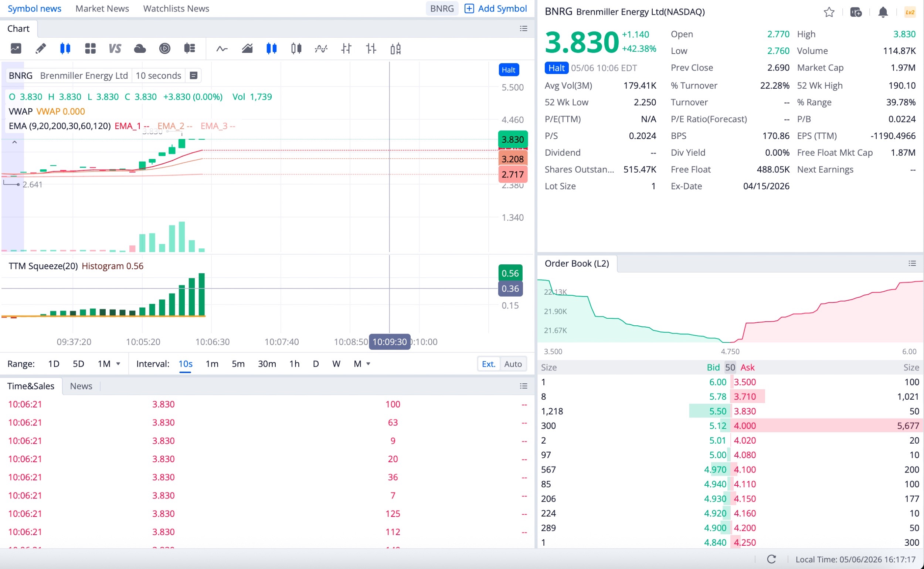This screenshot has width=924, height=569.
Task: Select the 30m interval
Action: point(267,364)
